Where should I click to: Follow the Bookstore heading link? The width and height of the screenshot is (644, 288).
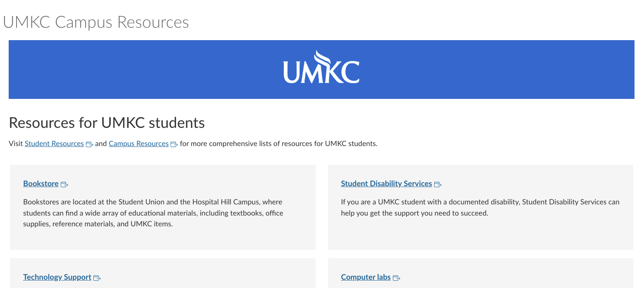pyautogui.click(x=41, y=184)
